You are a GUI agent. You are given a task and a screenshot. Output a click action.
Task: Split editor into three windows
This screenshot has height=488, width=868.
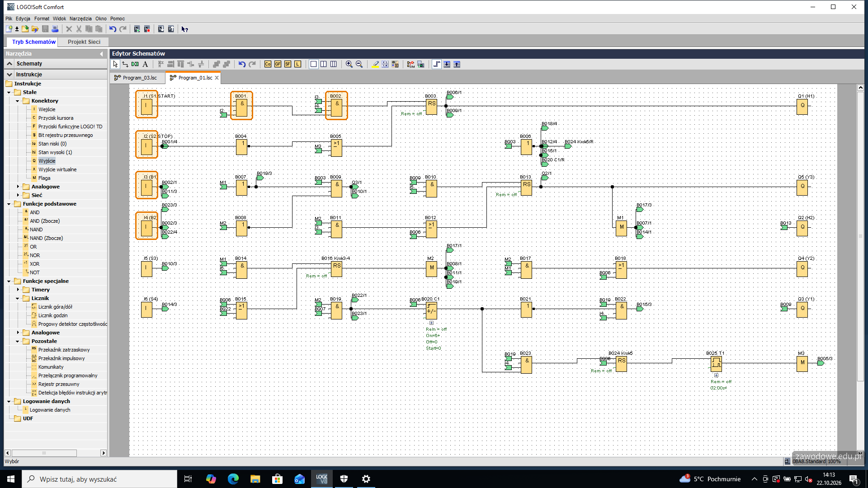click(x=333, y=64)
